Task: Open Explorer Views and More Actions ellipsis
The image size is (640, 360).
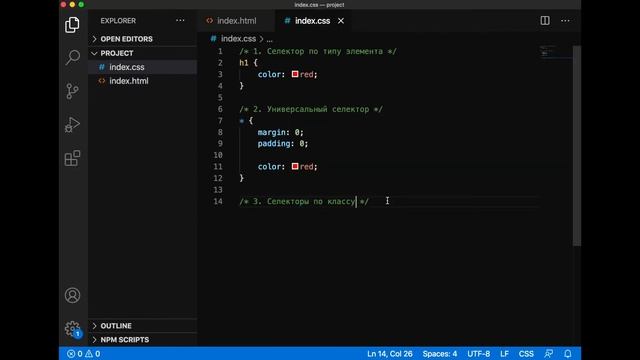Action: click(180, 20)
